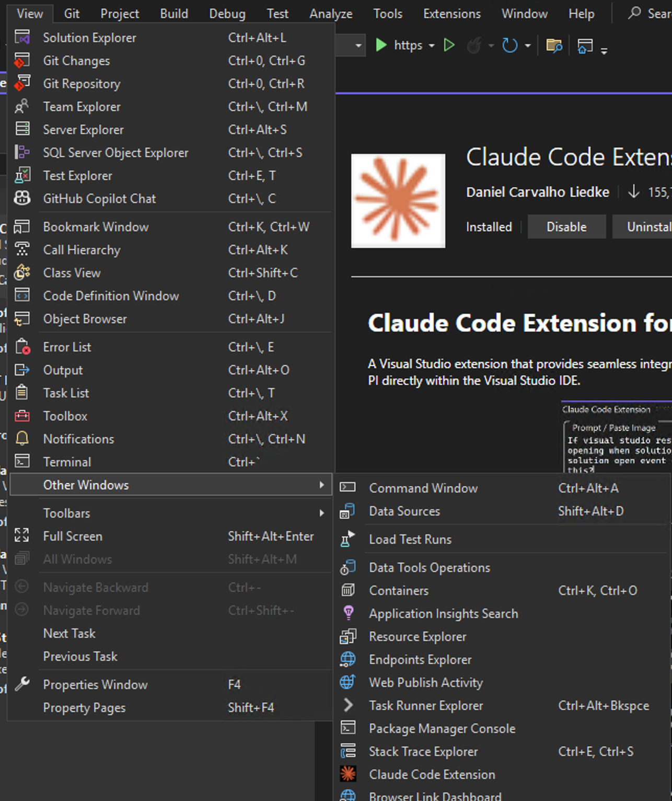Open the Window menu
Image resolution: width=672 pixels, height=801 pixels.
tap(525, 14)
